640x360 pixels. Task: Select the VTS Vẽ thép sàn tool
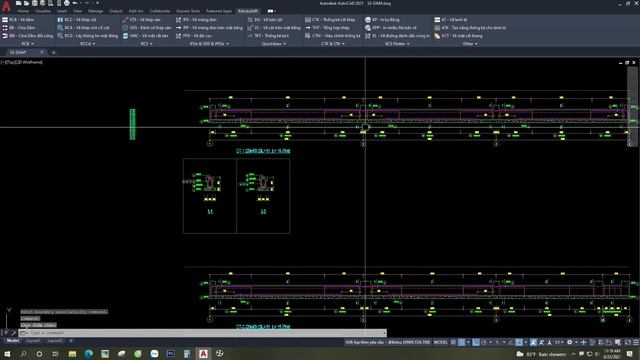point(142,20)
